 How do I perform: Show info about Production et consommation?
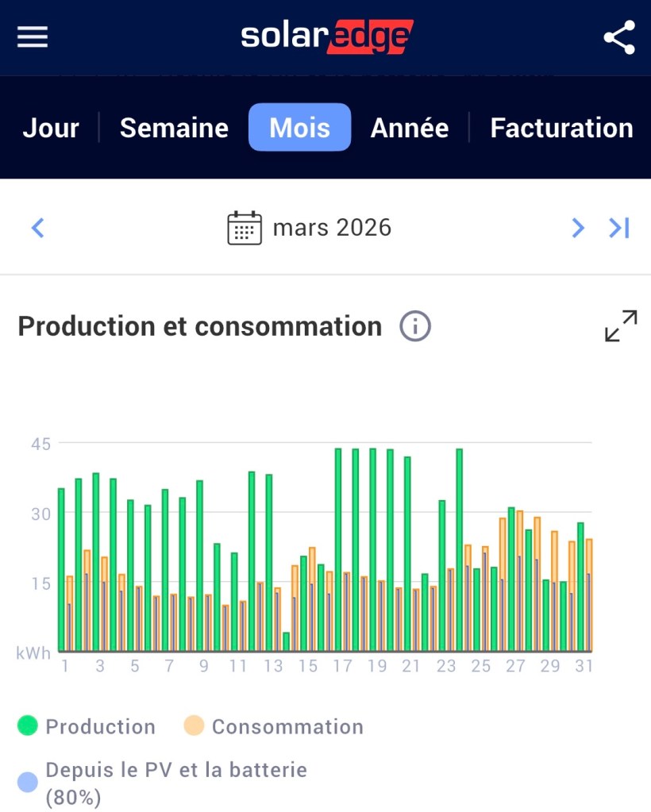click(x=415, y=326)
